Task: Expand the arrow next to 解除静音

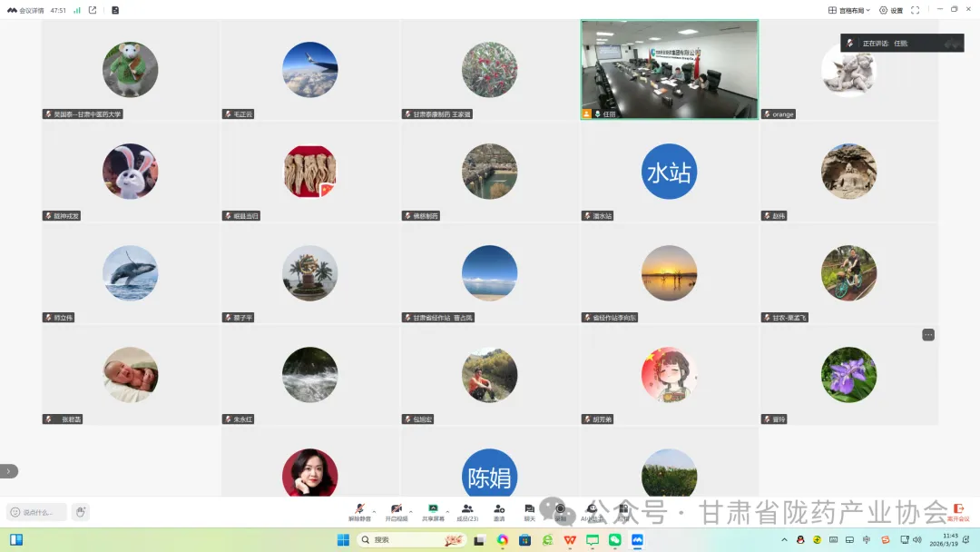Action: 375,512
